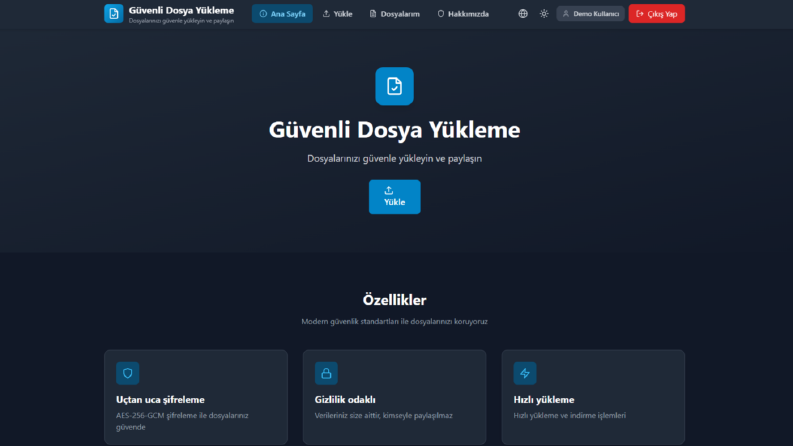Click the hero subtitle 'Dosyalarınızı güvenle yükleyin ve paylaşın'
793x446 pixels.
394,158
